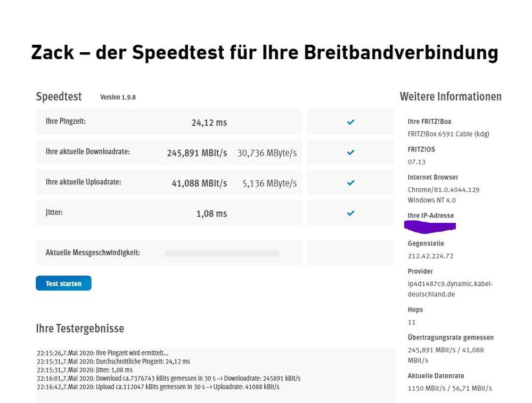
Task: Click the FRITZ!OS 07.13 entry
Action: tap(415, 162)
